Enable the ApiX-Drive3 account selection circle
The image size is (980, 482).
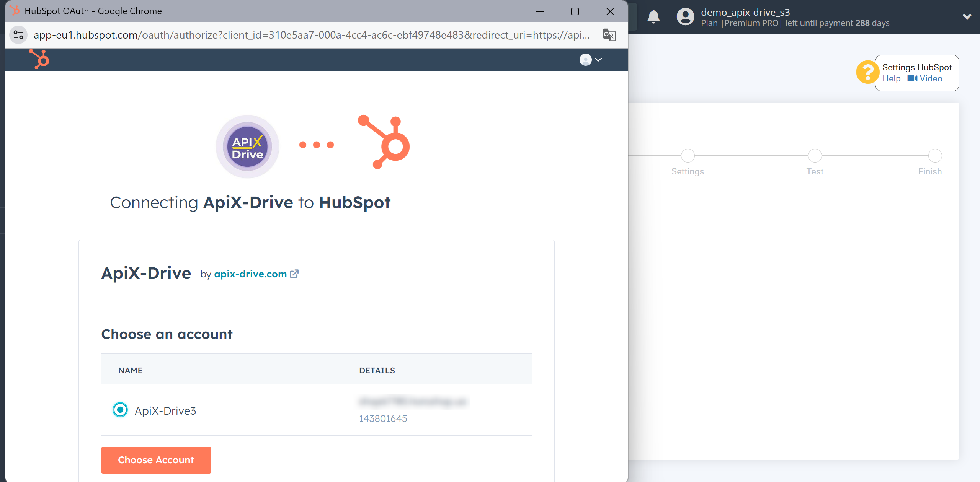[x=119, y=410]
